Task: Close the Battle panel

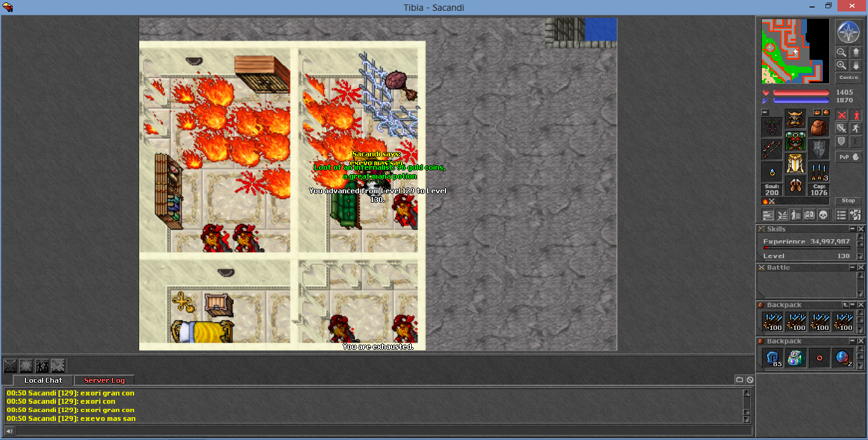Action: coord(861,268)
